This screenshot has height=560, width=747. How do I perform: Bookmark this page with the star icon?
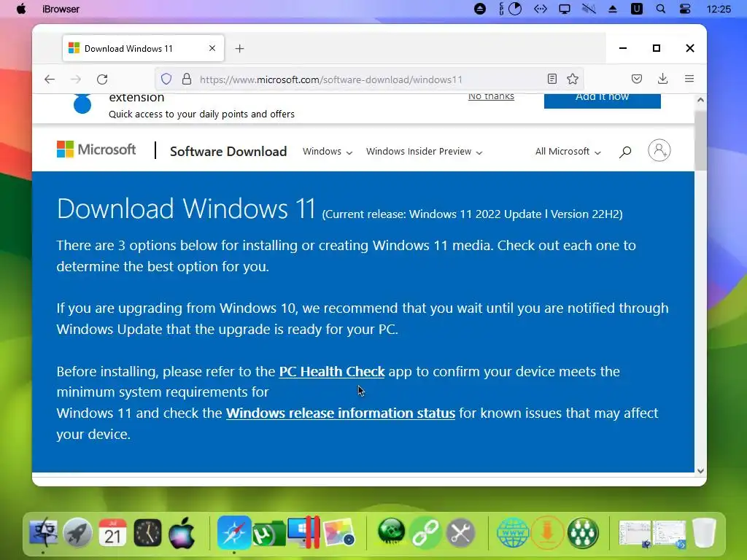point(573,79)
